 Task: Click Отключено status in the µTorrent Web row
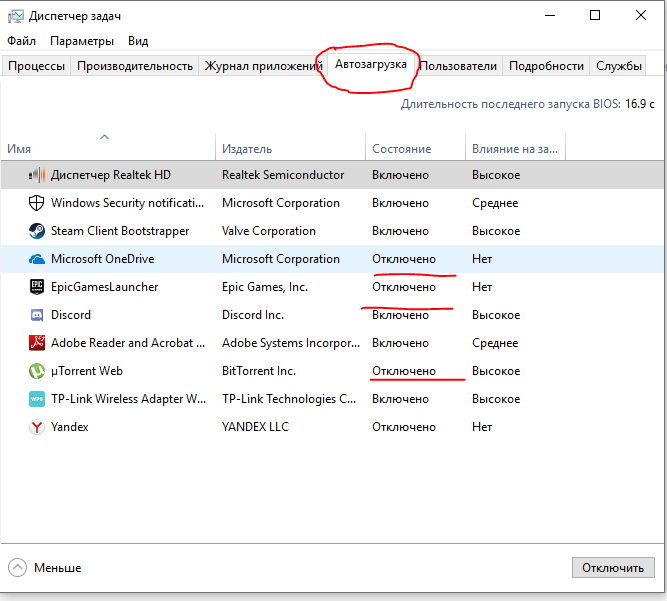(404, 371)
